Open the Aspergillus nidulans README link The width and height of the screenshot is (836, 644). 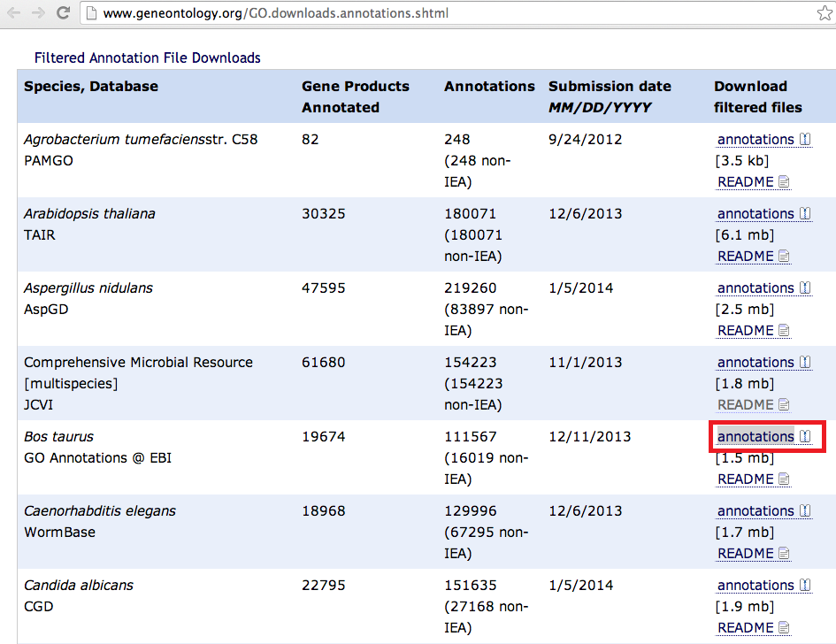point(746,331)
